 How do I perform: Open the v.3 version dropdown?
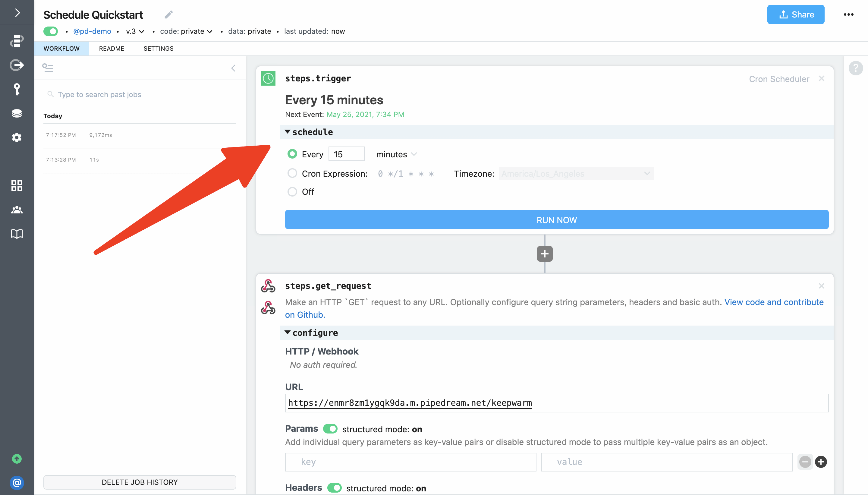tap(135, 31)
